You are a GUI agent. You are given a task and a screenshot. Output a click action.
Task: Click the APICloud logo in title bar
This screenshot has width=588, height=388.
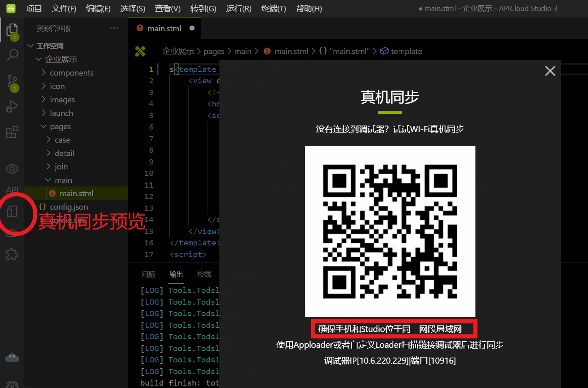pos(11,9)
